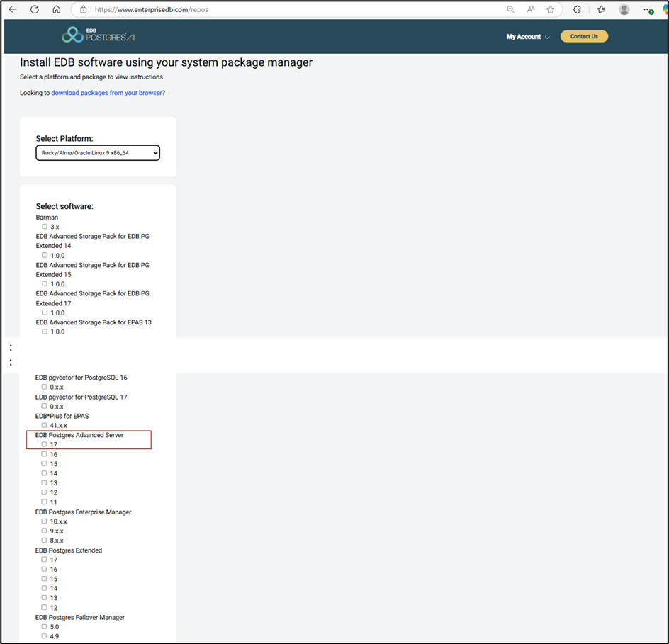Open the browser settings and more menu
This screenshot has width=669, height=644.
[x=647, y=9]
